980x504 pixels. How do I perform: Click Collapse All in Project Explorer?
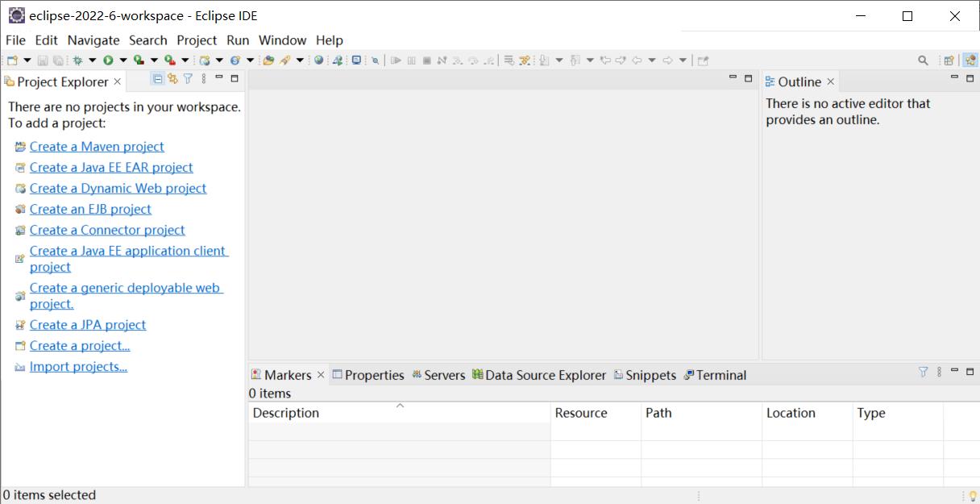(157, 78)
